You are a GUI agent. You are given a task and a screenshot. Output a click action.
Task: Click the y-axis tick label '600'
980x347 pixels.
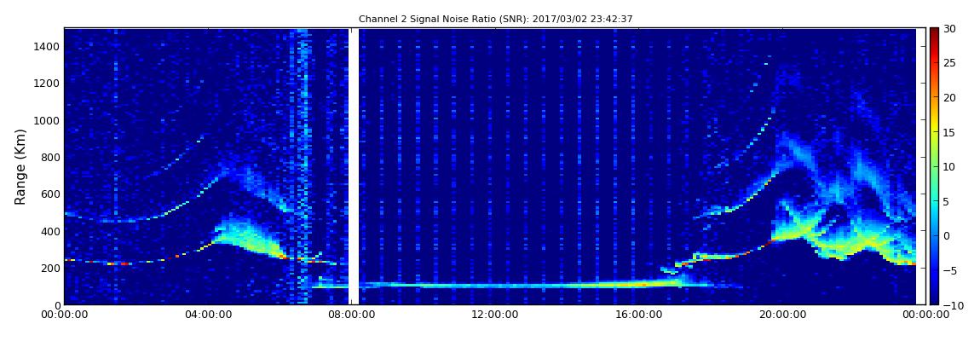click(50, 194)
